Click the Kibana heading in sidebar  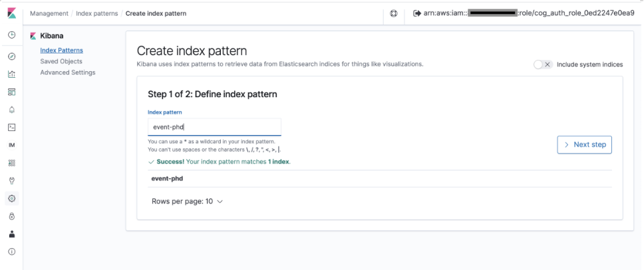51,36
